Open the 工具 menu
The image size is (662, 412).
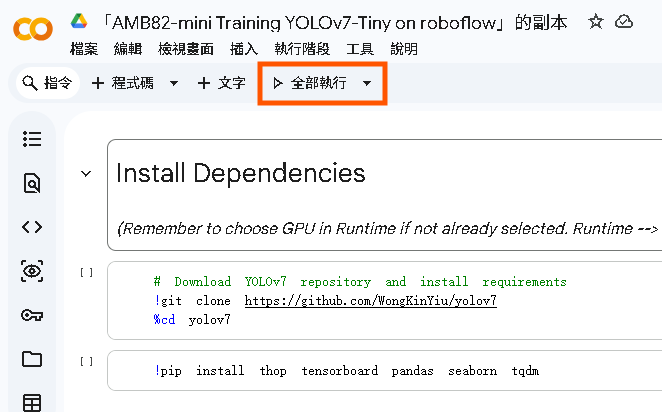(360, 49)
